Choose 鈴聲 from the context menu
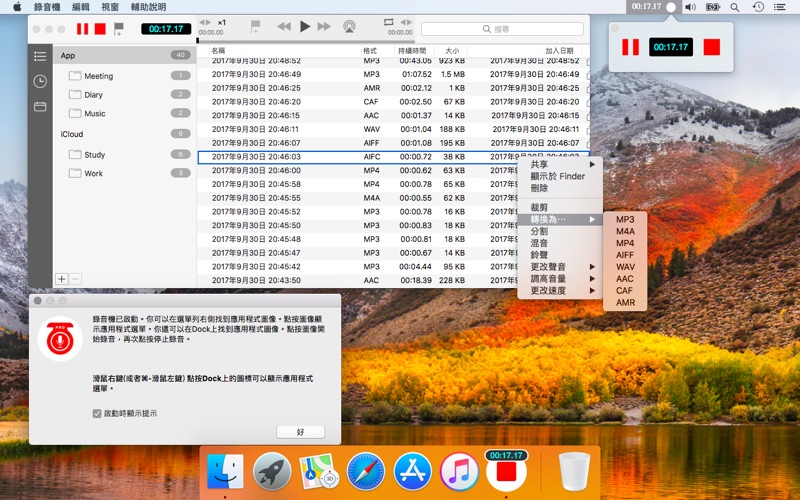This screenshot has height=500, width=800. [x=560, y=255]
